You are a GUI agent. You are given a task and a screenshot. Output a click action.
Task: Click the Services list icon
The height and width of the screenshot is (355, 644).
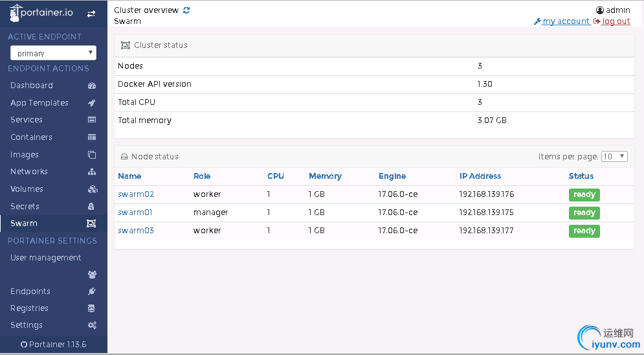coord(92,120)
